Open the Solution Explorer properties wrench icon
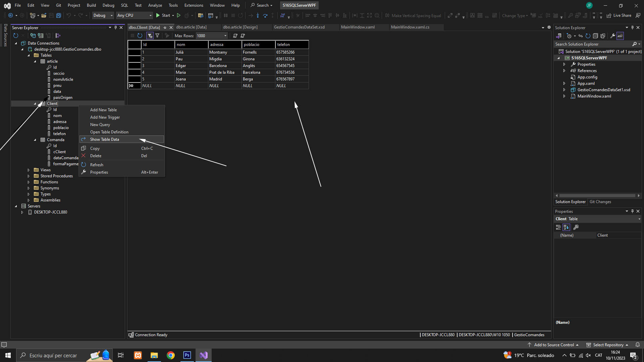This screenshot has height=362, width=644. click(612, 36)
